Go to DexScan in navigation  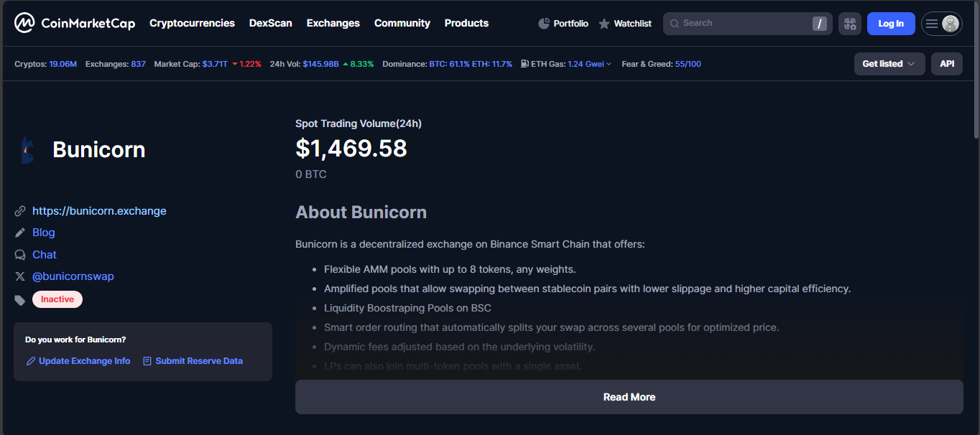pyautogui.click(x=270, y=23)
